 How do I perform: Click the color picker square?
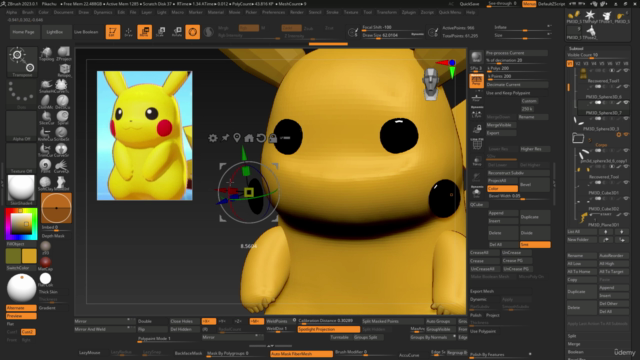click(21, 224)
